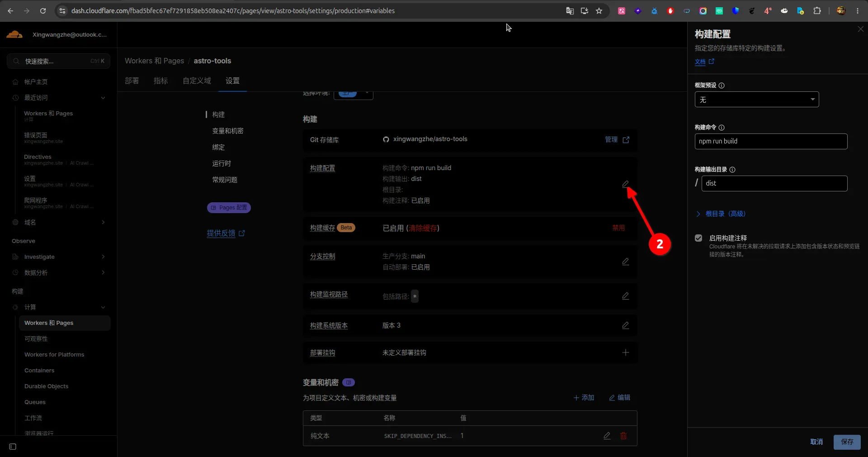The image size is (868, 457).
Task: View site information icon in address bar
Action: pyautogui.click(x=62, y=11)
